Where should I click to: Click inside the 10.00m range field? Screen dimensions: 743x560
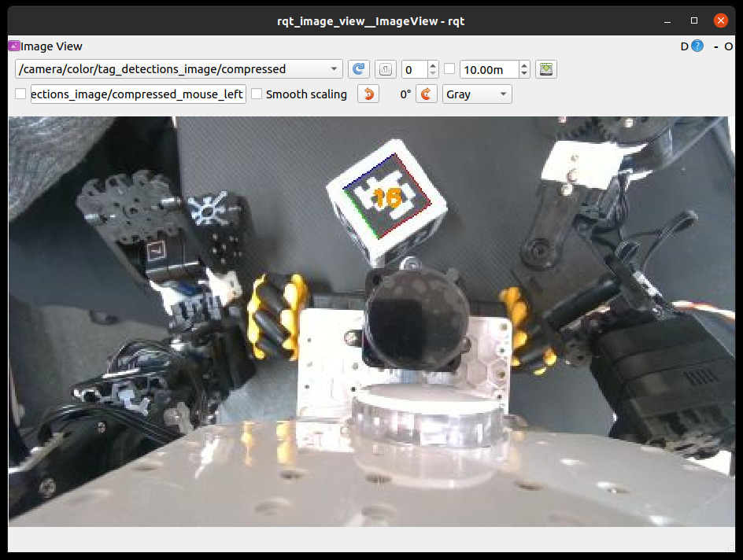tap(488, 69)
